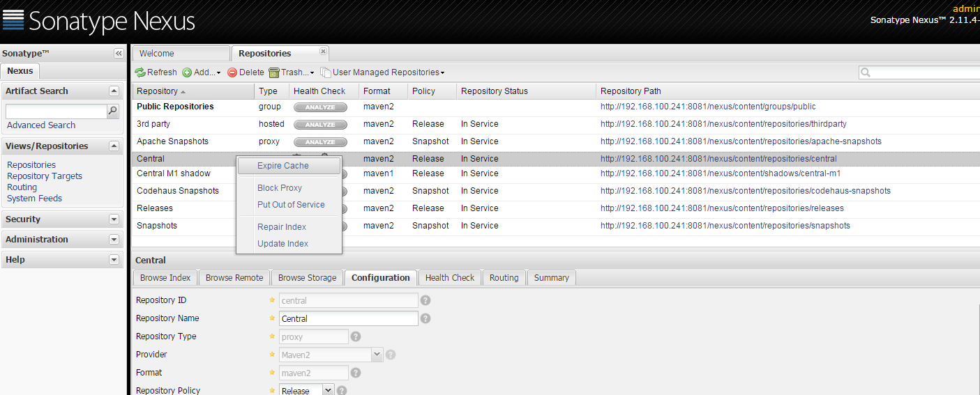
Task: Open the Health Check tab of Central
Action: [450, 278]
